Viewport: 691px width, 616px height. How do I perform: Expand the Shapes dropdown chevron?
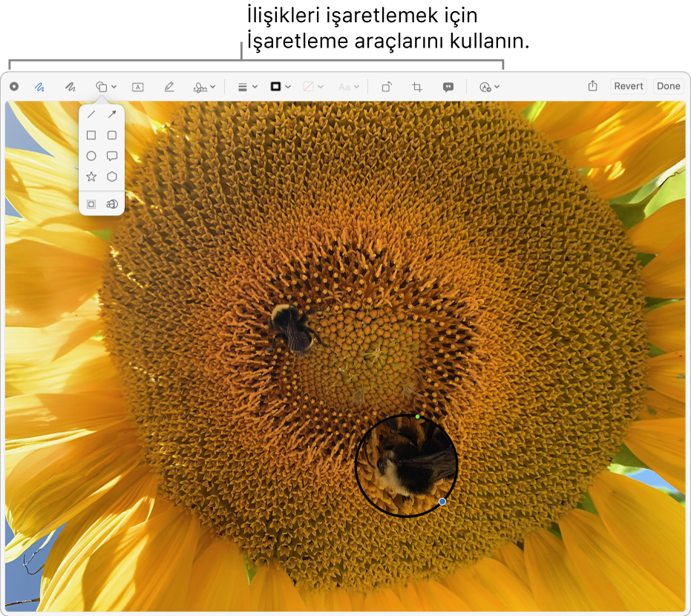(114, 87)
